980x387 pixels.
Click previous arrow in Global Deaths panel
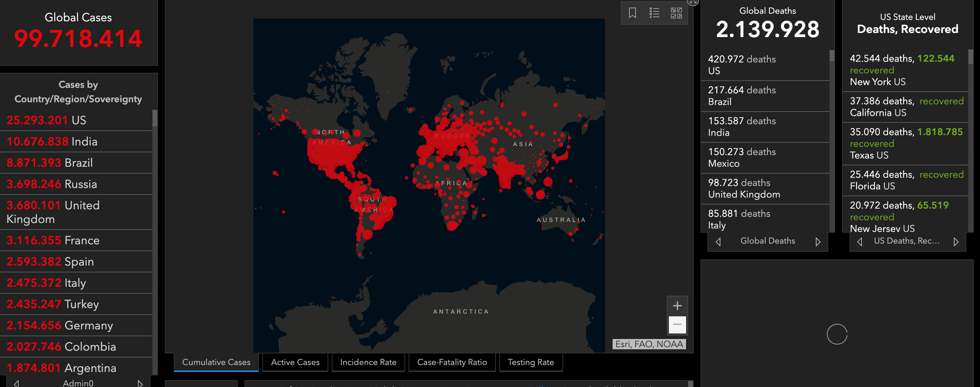[x=718, y=242]
